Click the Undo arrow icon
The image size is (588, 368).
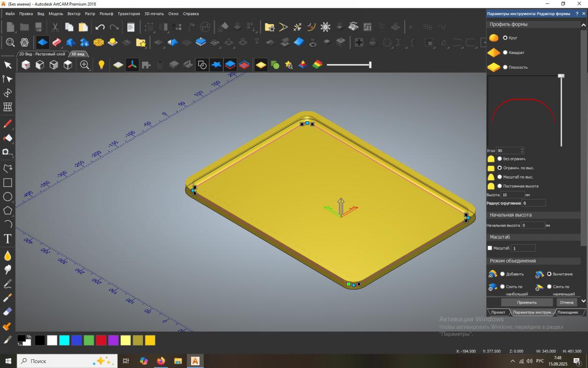(x=100, y=27)
